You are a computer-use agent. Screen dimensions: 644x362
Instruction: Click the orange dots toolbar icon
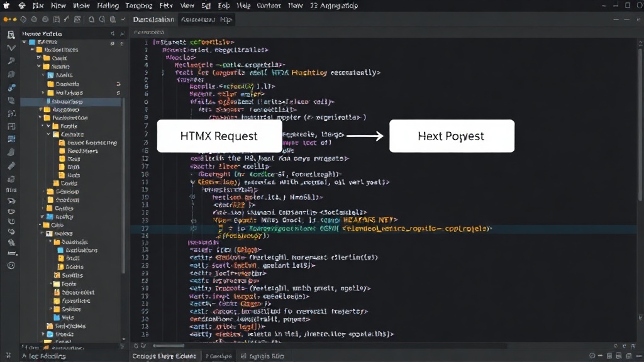pyautogui.click(x=10, y=19)
